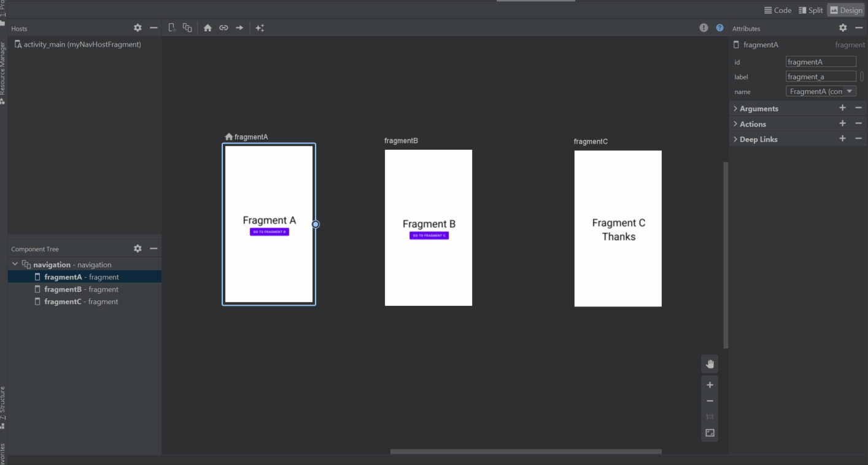The width and height of the screenshot is (868, 465).
Task: Enable the pan hand tool
Action: click(x=710, y=364)
